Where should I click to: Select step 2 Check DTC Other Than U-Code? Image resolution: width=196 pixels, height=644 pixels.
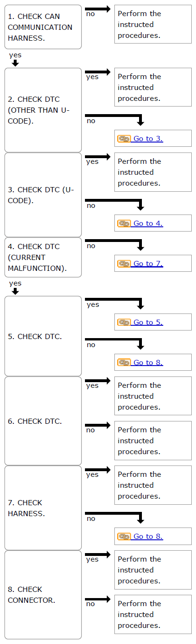tap(43, 110)
